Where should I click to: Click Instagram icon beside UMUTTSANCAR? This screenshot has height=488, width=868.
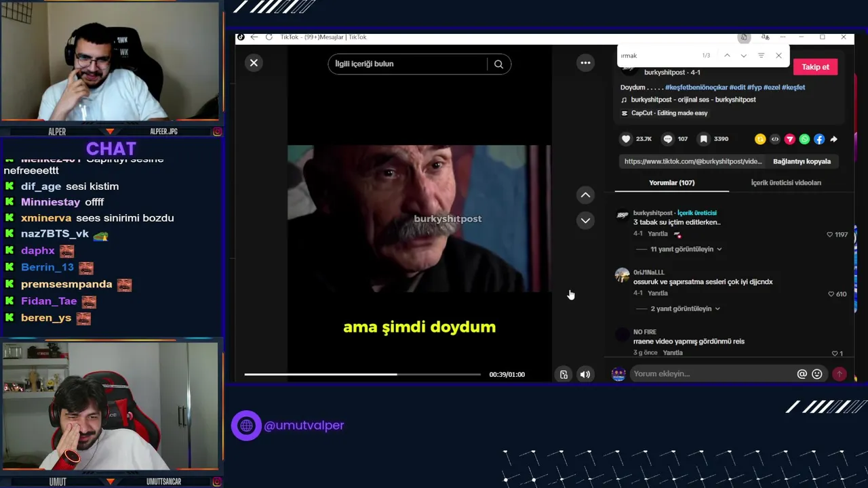pyautogui.click(x=217, y=482)
